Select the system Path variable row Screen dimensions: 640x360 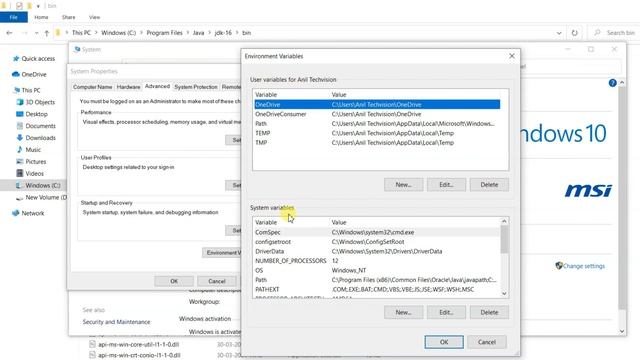coord(377,280)
